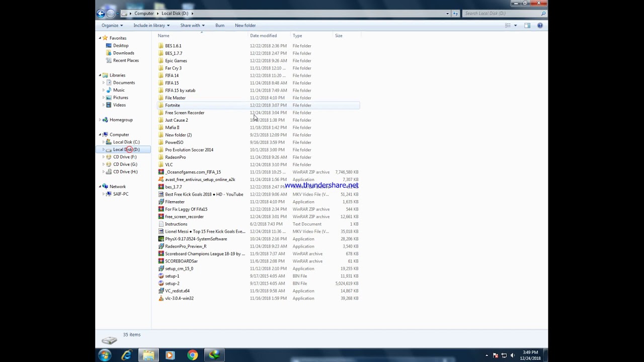Toggle the preview pane icon

[x=527, y=25]
